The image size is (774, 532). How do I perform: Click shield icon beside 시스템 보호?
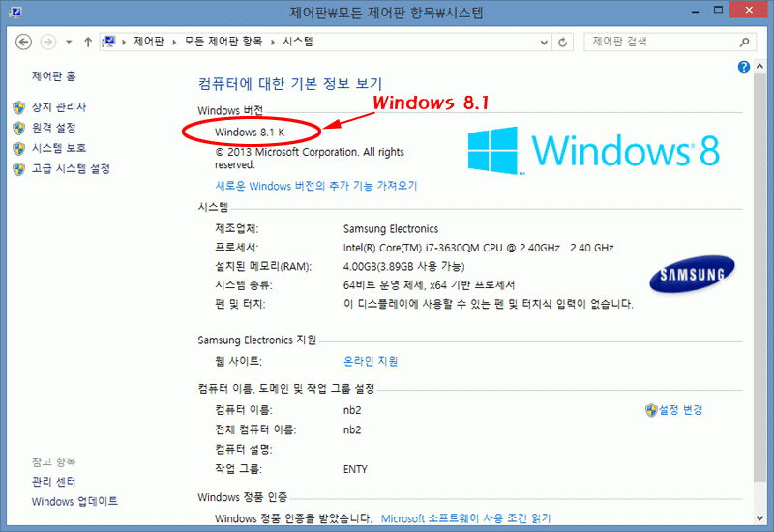(x=18, y=148)
